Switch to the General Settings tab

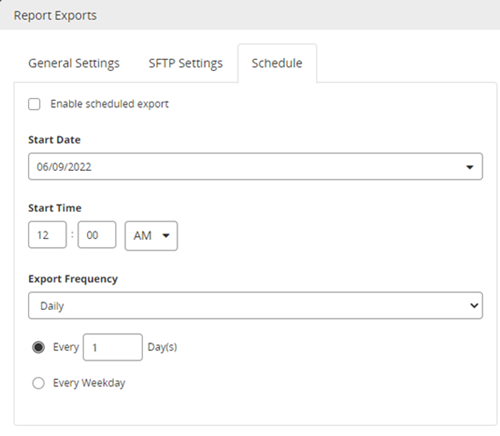coord(74,63)
